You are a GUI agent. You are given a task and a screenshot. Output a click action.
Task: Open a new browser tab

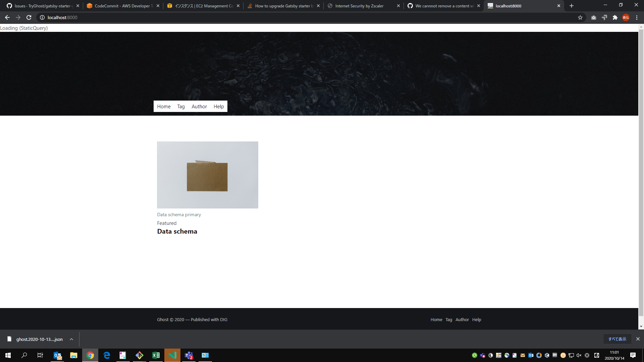pos(572,6)
